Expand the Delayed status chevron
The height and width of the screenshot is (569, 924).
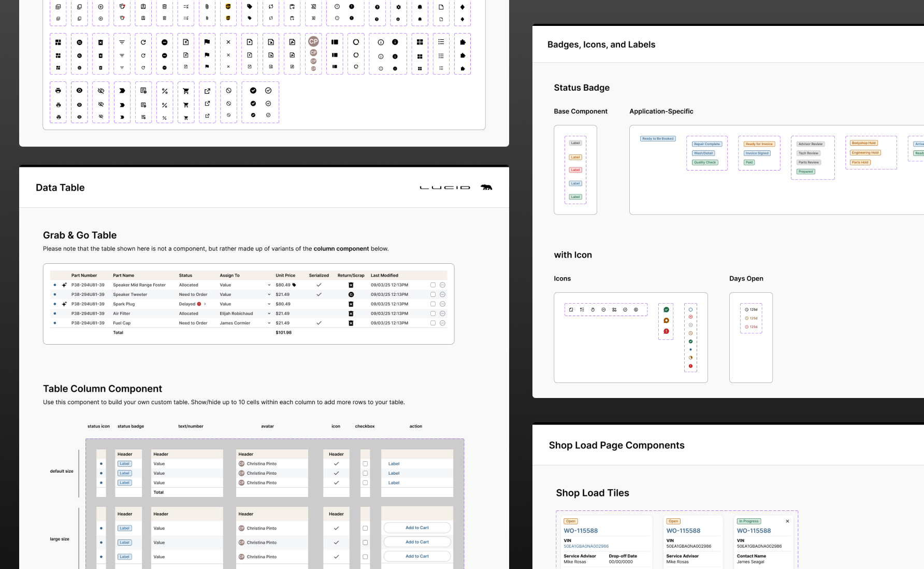click(x=205, y=304)
